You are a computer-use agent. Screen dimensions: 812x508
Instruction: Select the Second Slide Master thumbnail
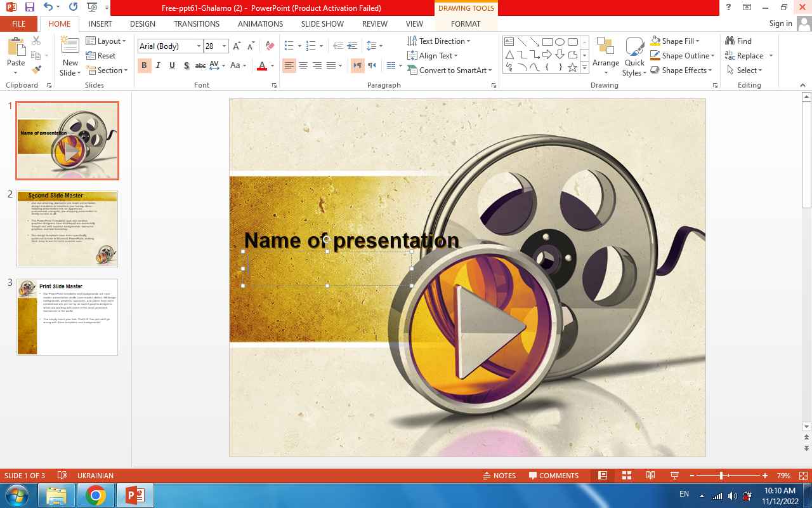point(67,229)
